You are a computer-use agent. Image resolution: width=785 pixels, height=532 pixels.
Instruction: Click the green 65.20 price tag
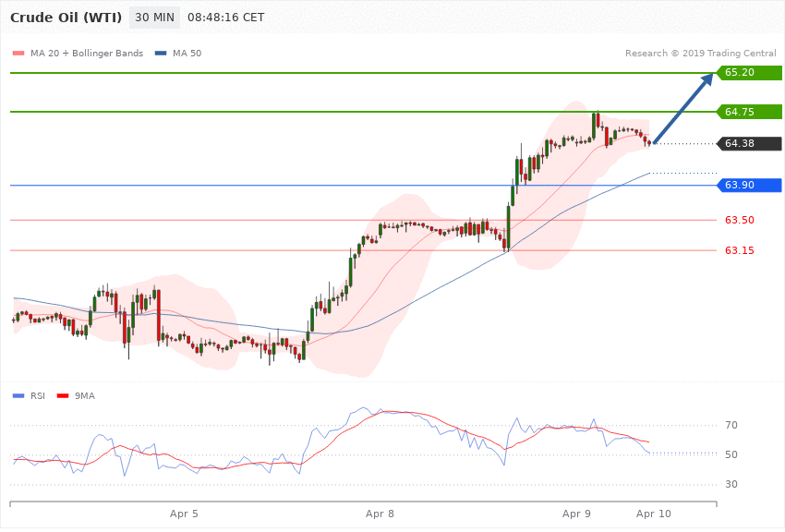pyautogui.click(x=749, y=73)
